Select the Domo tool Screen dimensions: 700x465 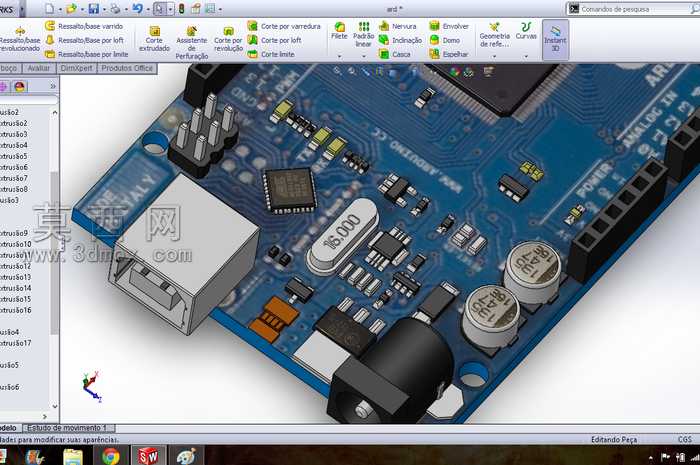click(x=445, y=40)
